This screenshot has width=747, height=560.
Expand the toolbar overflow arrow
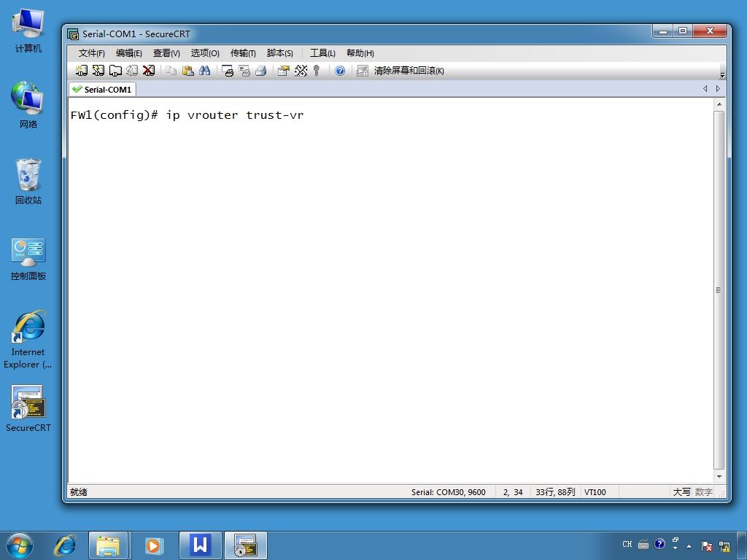coord(722,75)
